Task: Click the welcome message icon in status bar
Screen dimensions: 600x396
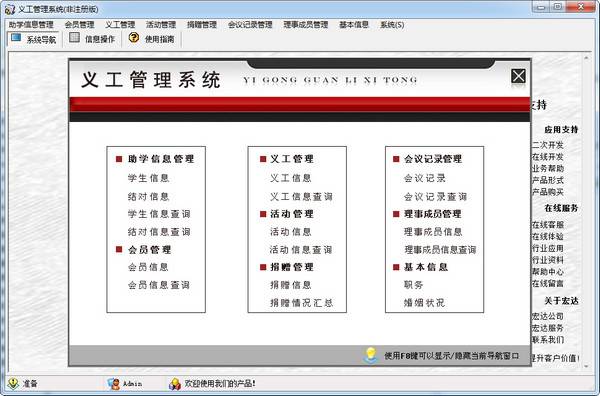Action: click(x=175, y=383)
